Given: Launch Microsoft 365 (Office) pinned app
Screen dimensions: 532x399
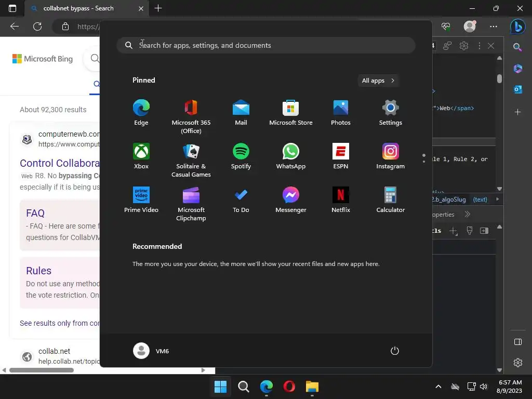Looking at the screenshot, I should pyautogui.click(x=191, y=117).
